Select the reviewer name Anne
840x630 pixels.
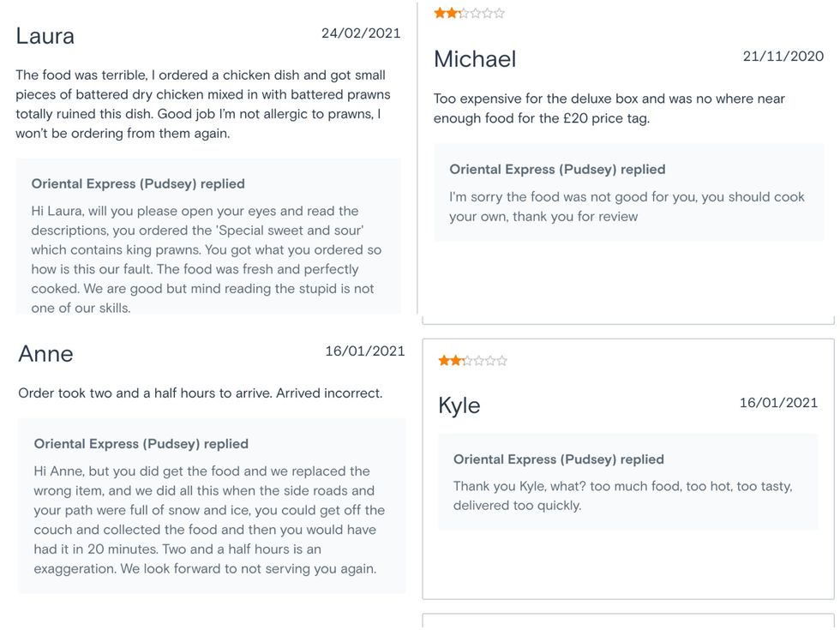46,354
